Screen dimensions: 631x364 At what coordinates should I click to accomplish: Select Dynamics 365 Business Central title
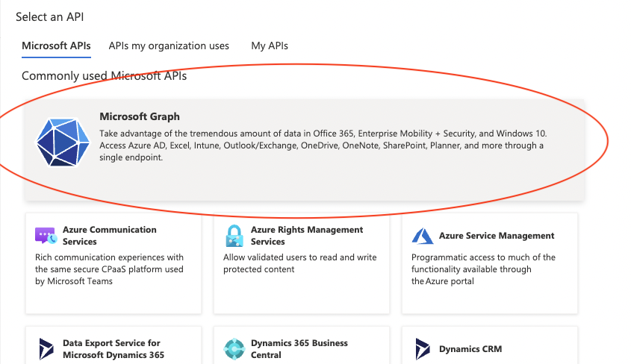pyautogui.click(x=299, y=349)
